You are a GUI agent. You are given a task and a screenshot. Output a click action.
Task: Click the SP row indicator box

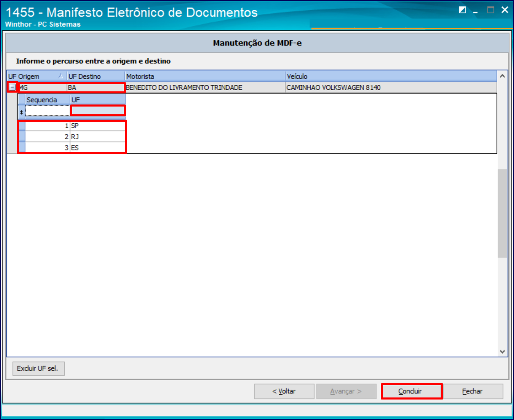coord(22,126)
